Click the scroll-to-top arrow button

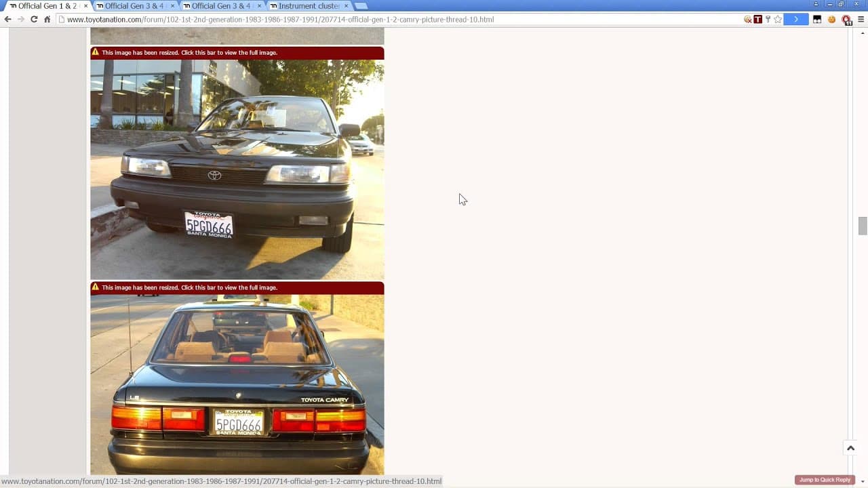tap(850, 448)
